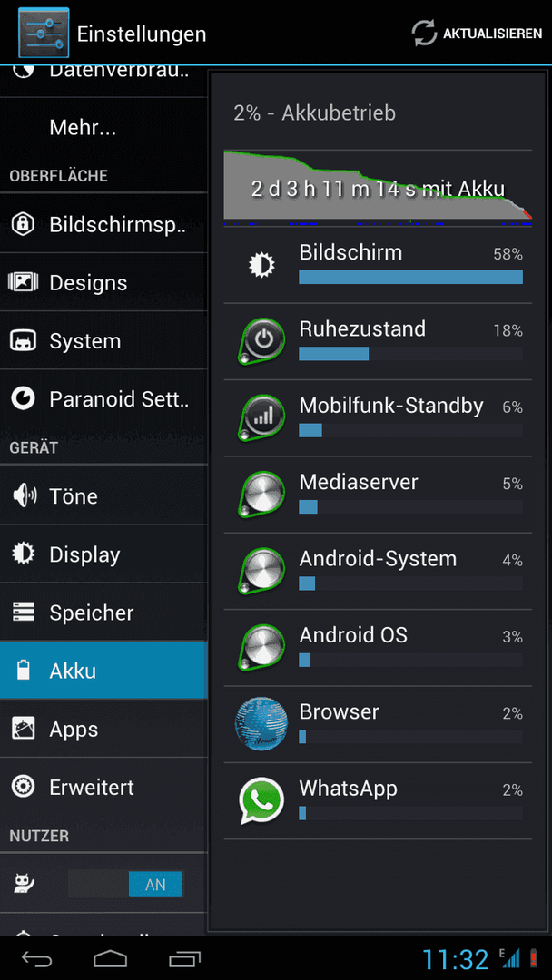Tap the Mobilfunk-Standby signal icon

tap(261, 418)
